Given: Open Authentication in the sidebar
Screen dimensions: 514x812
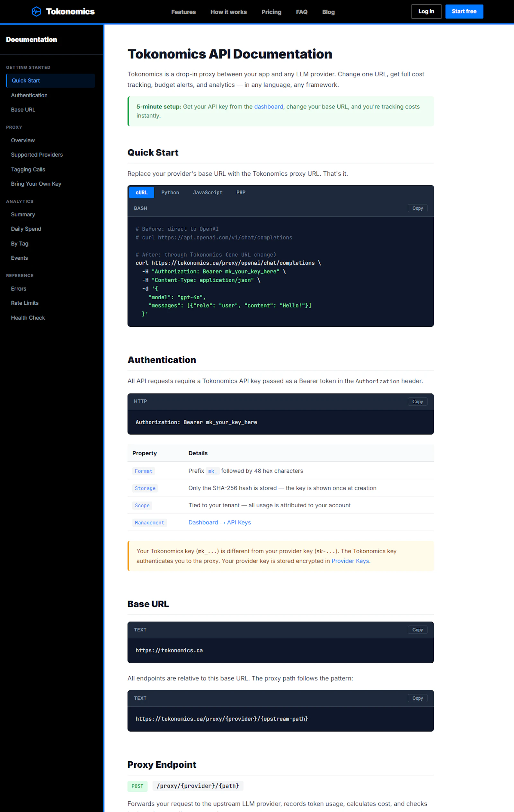Looking at the screenshot, I should pyautogui.click(x=29, y=95).
